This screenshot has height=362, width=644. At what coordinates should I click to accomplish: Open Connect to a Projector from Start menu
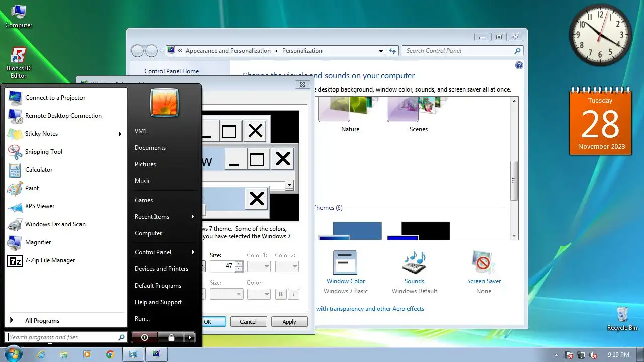(65, 98)
